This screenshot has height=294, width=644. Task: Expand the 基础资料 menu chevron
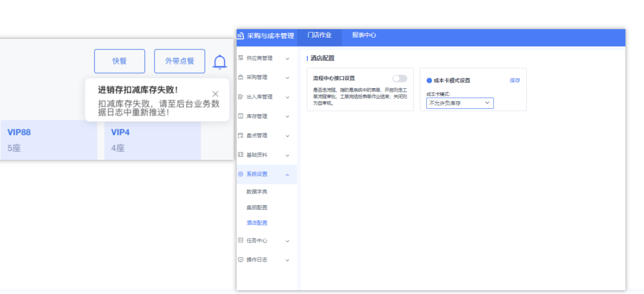pos(288,156)
